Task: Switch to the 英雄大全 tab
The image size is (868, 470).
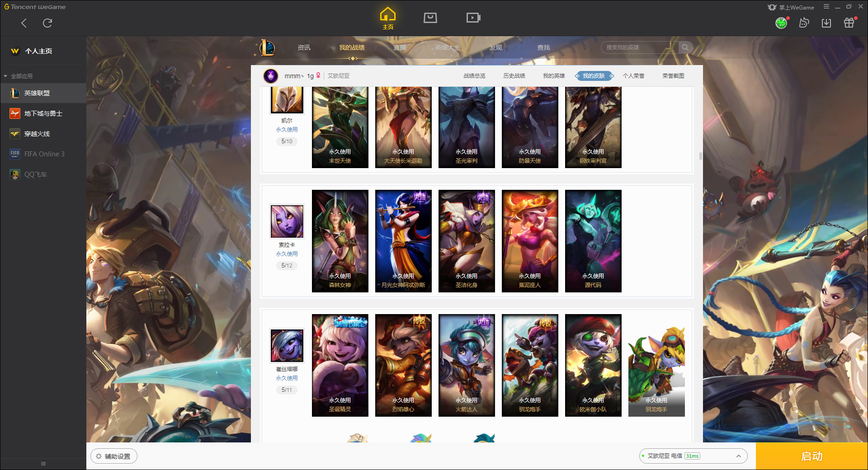Action: click(x=448, y=47)
